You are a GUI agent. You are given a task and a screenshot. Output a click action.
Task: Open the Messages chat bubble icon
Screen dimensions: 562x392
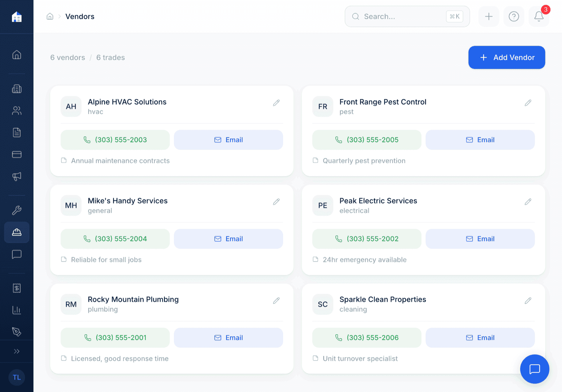tap(17, 254)
